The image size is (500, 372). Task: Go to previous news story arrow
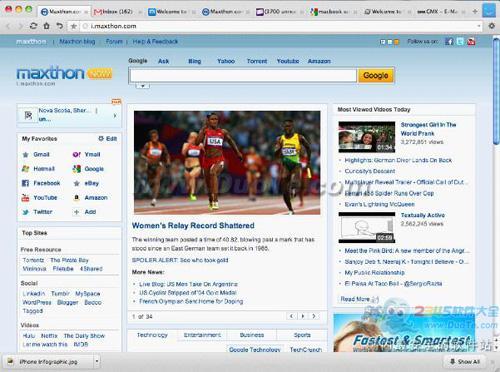pos(292,316)
